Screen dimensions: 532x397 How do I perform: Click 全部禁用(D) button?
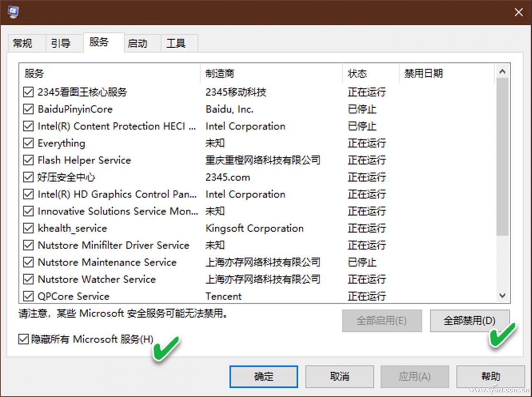pos(469,320)
